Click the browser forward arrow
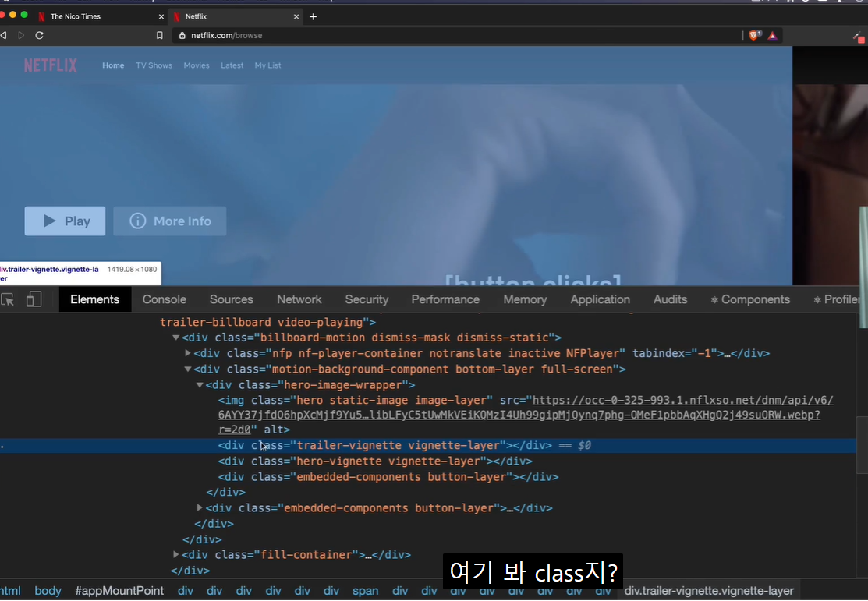Viewport: 868px width, 601px height. [21, 35]
